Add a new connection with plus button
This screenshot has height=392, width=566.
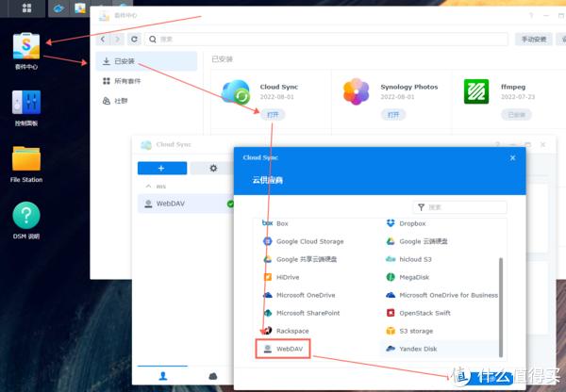pyautogui.click(x=162, y=168)
